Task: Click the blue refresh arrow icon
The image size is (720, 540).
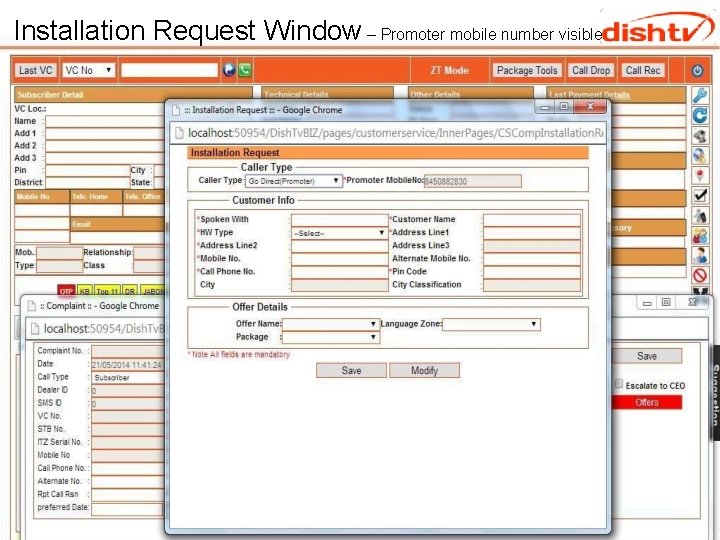Action: tap(700, 115)
